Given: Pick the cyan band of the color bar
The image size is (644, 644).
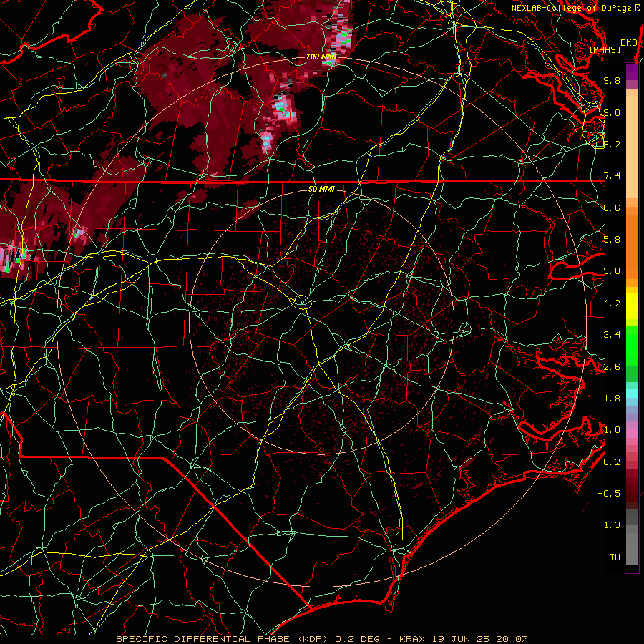Looking at the screenshot, I should coord(632,394).
